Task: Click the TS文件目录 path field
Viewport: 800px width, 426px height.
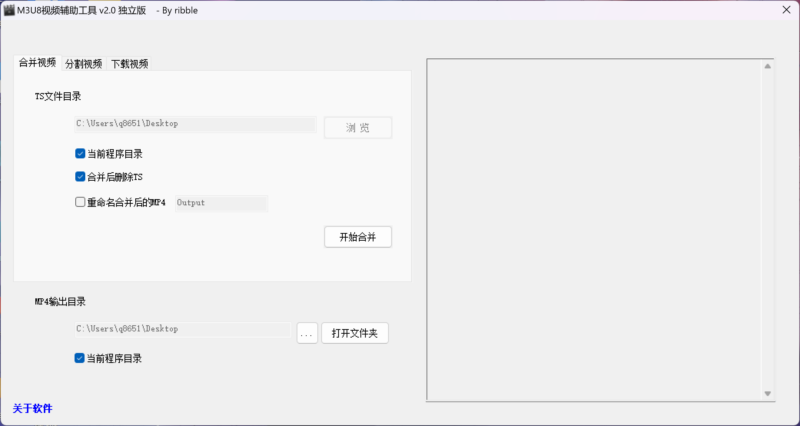Action: pos(195,125)
